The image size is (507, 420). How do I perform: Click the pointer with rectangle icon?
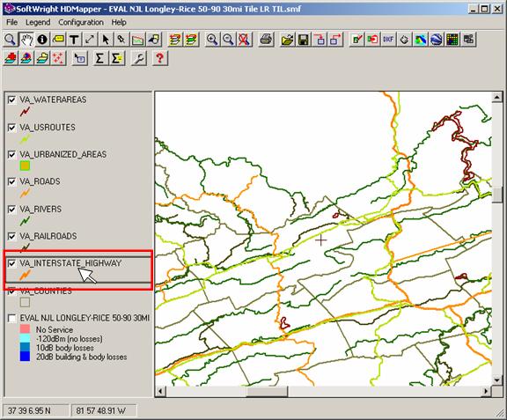coord(79,58)
